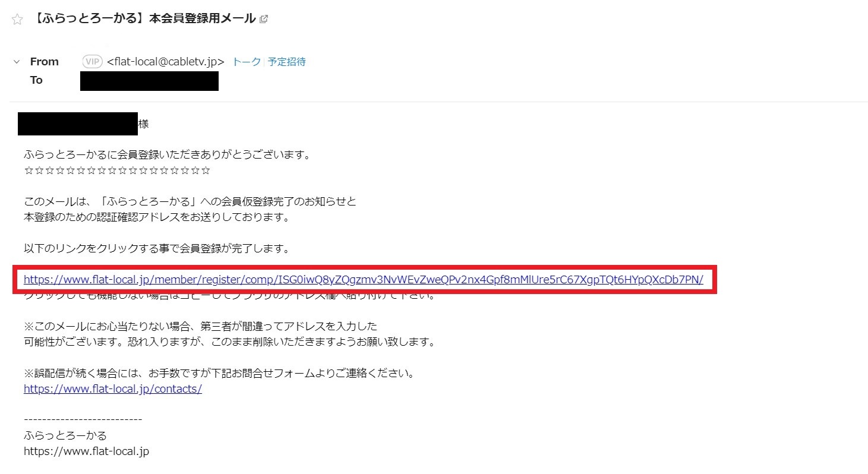Click the From label
This screenshot has width=868, height=474.
(45, 61)
